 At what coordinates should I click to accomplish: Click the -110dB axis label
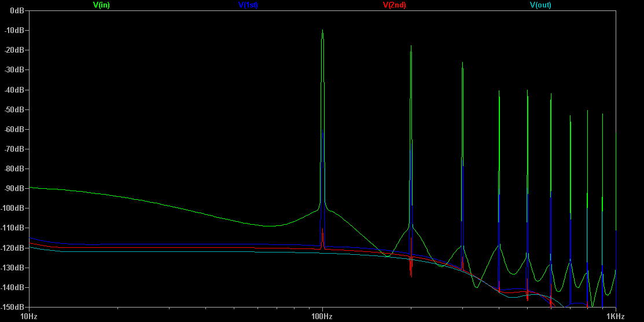click(x=12, y=228)
